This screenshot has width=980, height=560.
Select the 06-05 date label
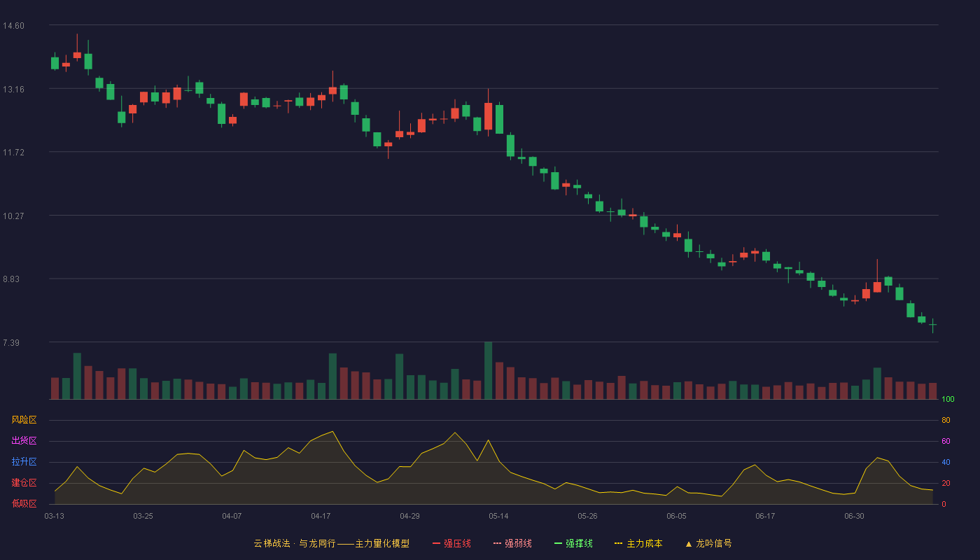coord(676,516)
